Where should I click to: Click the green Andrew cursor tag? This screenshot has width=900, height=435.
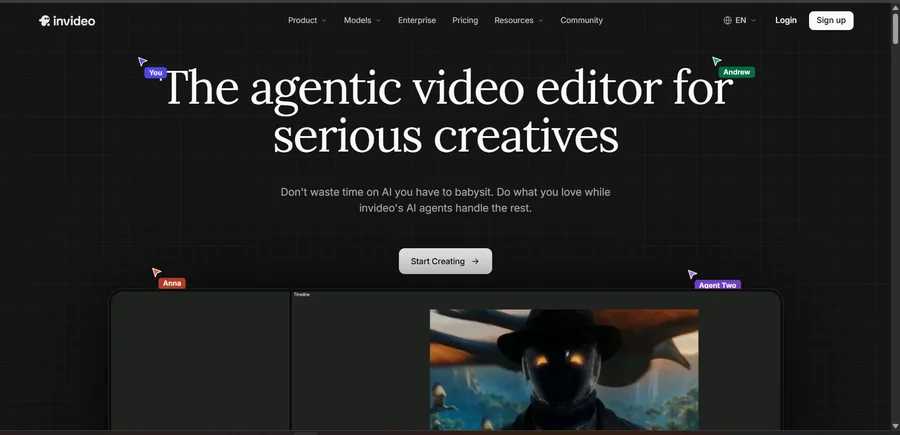736,72
